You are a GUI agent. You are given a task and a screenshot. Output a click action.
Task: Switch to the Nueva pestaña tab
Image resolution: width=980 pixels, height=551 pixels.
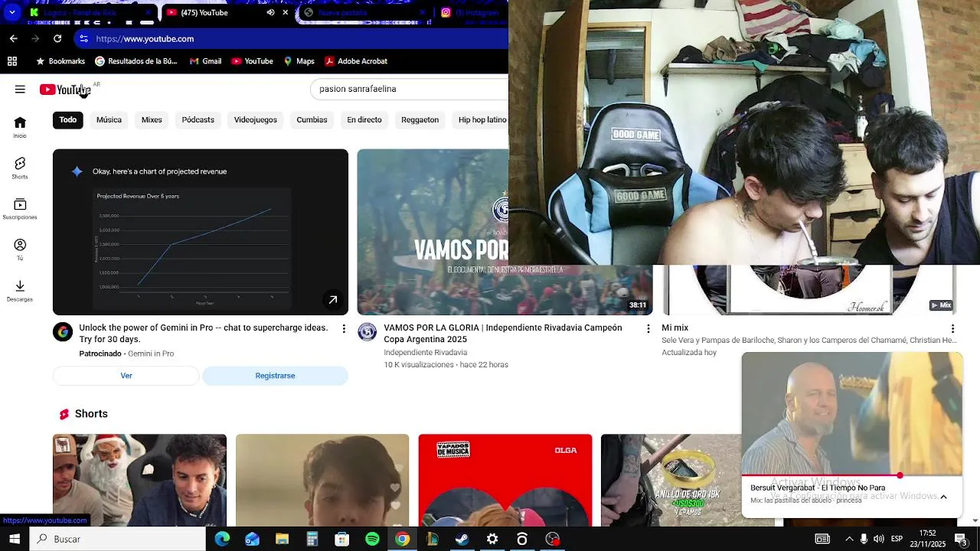[x=364, y=12]
